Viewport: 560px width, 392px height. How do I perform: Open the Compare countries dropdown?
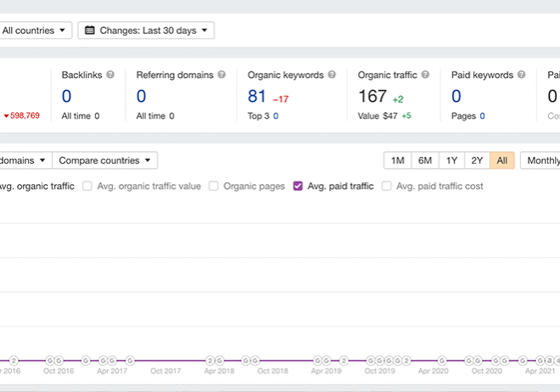104,160
